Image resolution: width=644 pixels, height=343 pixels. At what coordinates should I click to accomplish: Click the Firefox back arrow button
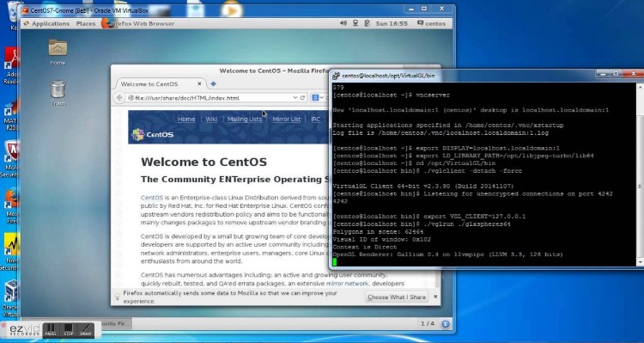[x=119, y=97]
